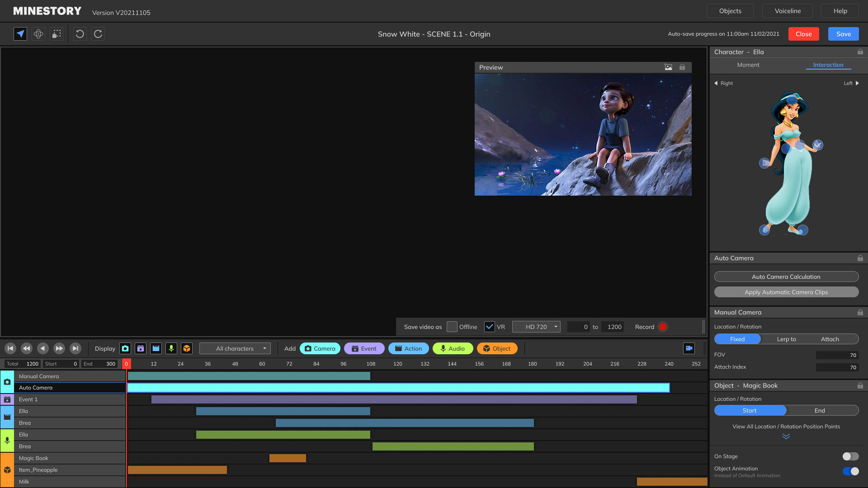Image resolution: width=868 pixels, height=488 pixels.
Task: Click Apply Automatic Camera Clips
Action: 786,292
